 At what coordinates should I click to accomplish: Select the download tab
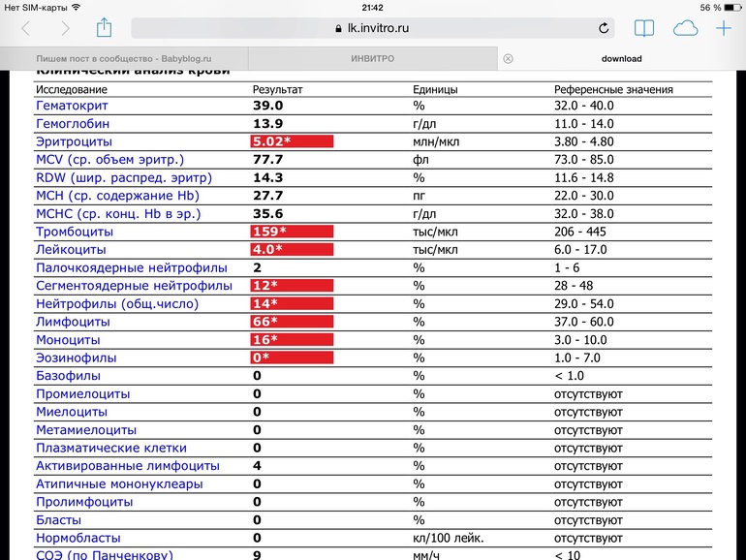click(x=621, y=58)
